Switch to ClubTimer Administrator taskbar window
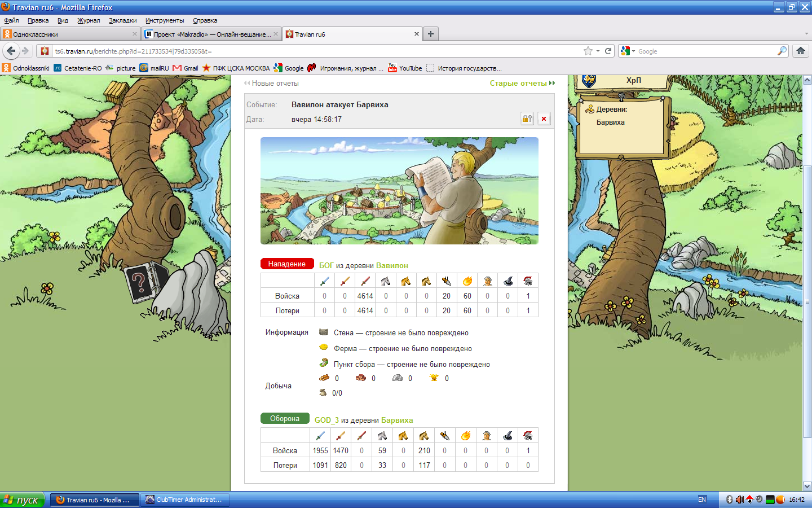Screen dimensions: 812x508 tap(185, 500)
